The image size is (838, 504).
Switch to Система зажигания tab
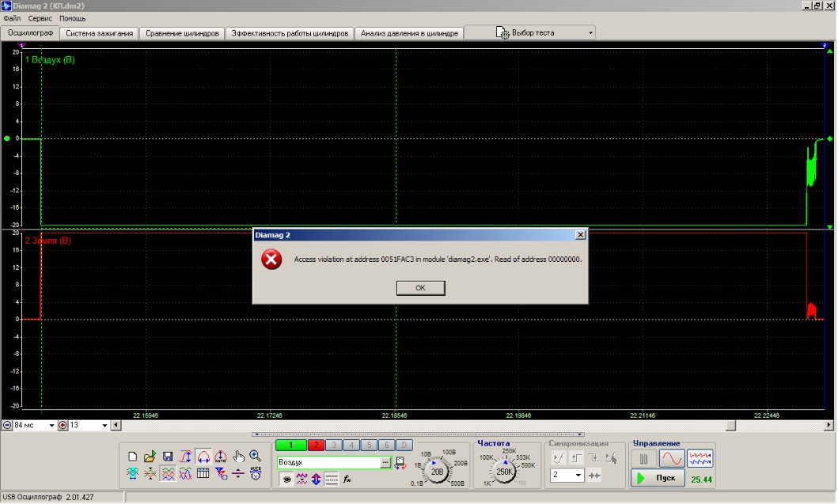click(100, 33)
